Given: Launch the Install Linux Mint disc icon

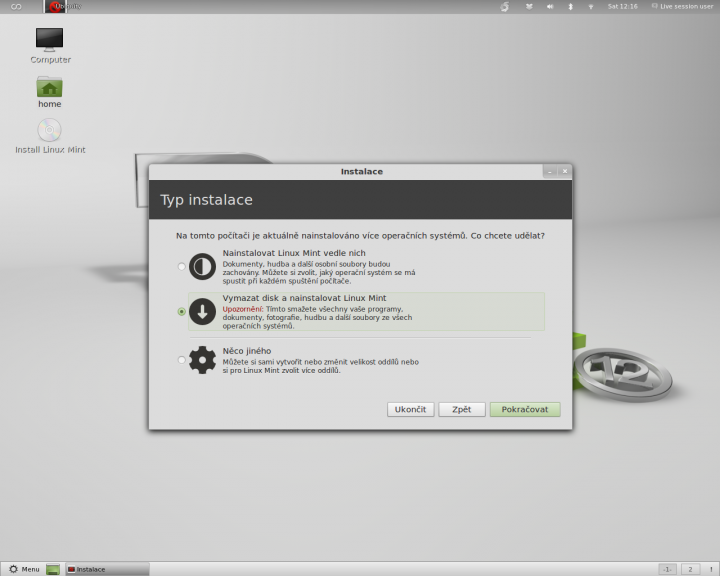Looking at the screenshot, I should [x=50, y=136].
